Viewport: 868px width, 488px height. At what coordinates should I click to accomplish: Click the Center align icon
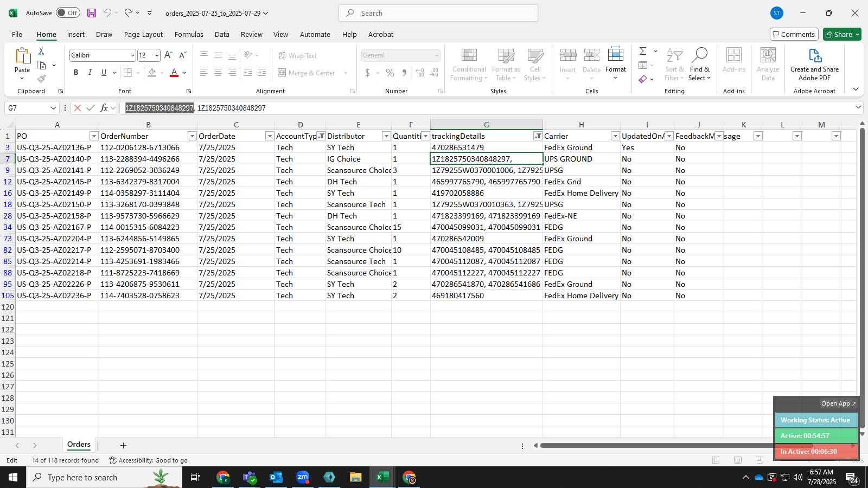pos(218,73)
